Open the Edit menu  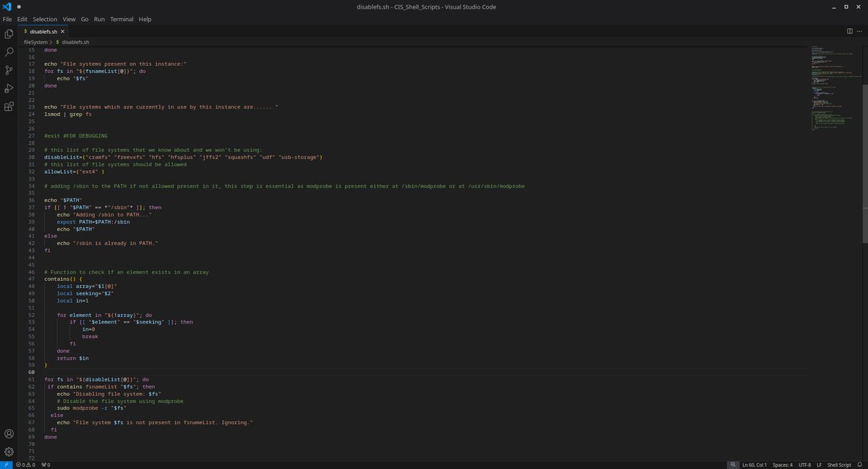pos(22,20)
